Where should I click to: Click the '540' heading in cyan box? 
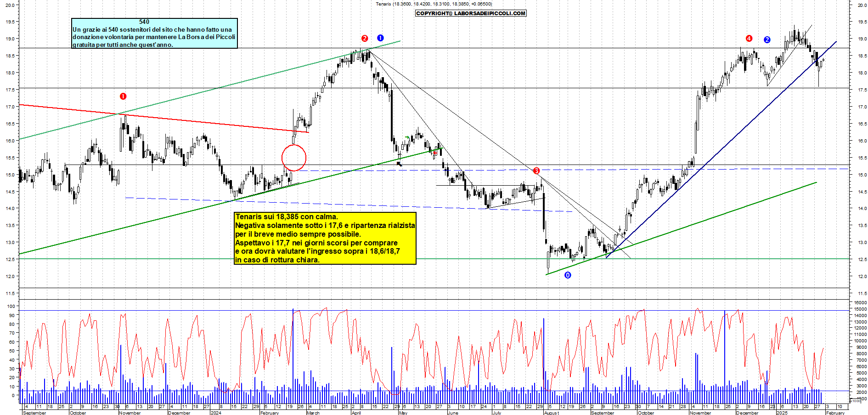pyautogui.click(x=144, y=22)
